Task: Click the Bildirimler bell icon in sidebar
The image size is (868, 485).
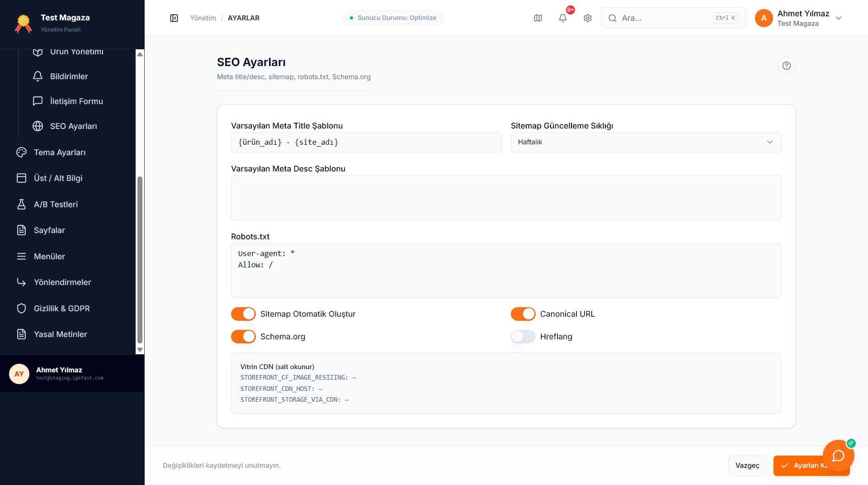Action: 38,76
